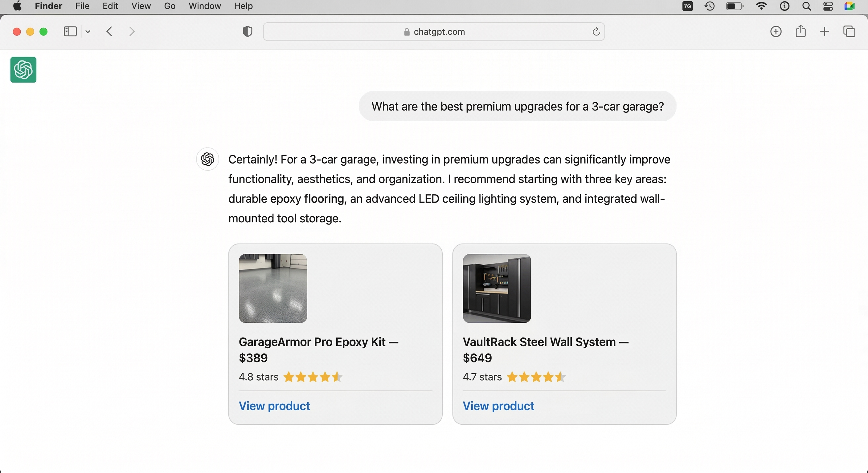Open the Window menu
This screenshot has height=473, width=868.
coord(205,6)
